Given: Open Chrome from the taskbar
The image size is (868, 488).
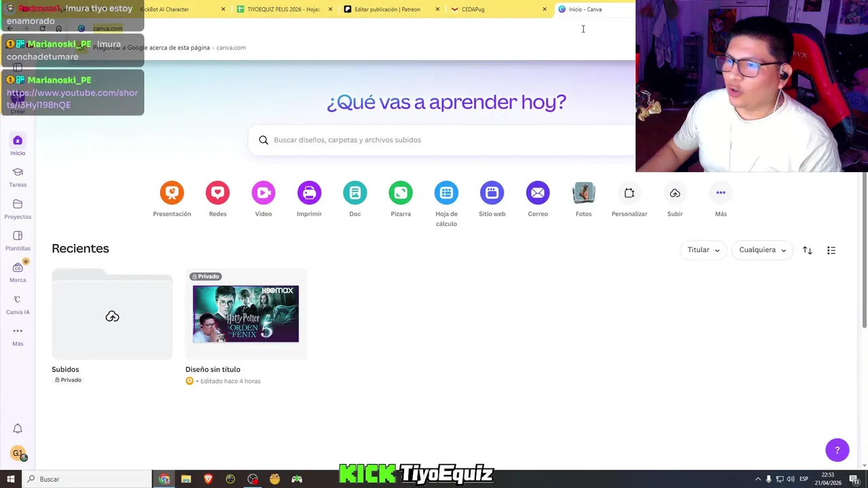Looking at the screenshot, I should coord(164,479).
